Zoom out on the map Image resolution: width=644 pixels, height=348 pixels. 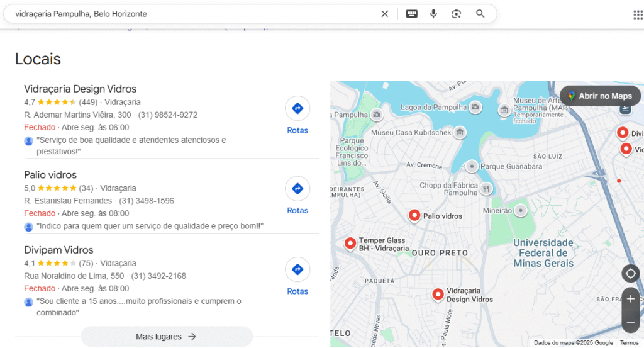(630, 322)
